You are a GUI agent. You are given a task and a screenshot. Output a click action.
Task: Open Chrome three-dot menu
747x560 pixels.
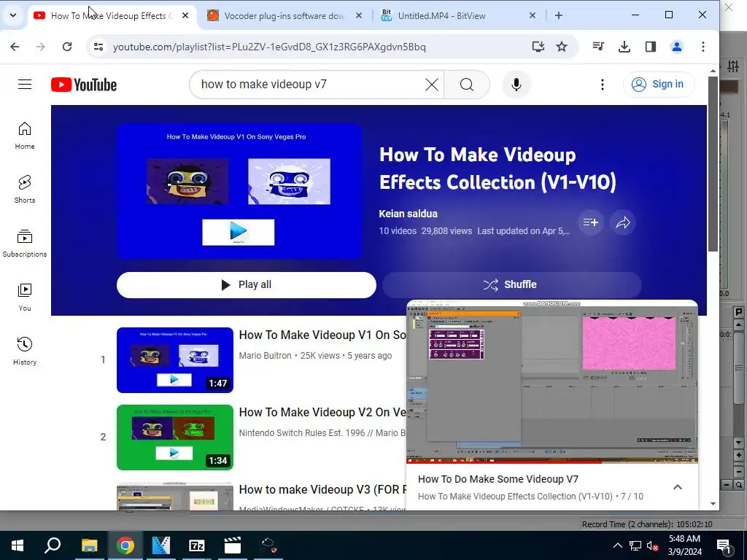coord(703,47)
